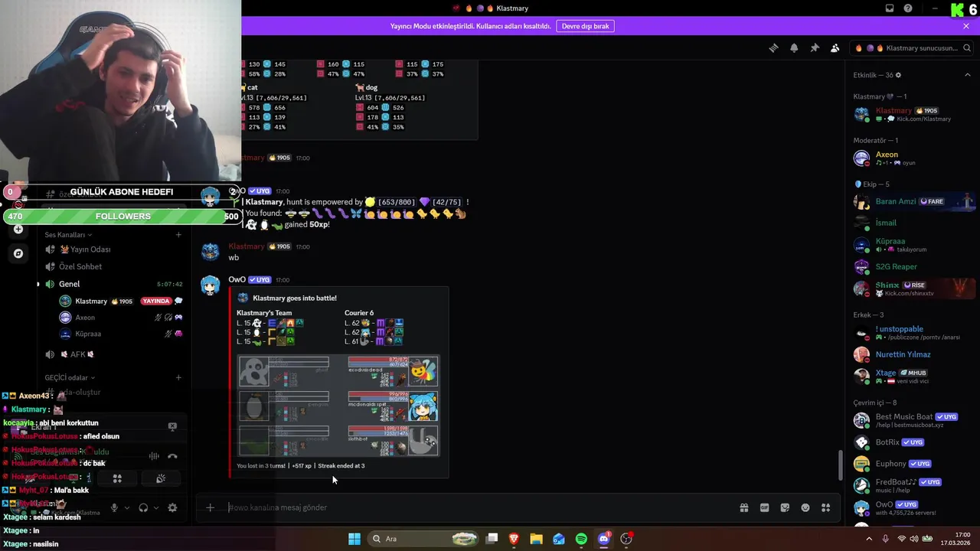Screen dimensions: 980x551
Task: Open microphone options dropdown arrow
Action: (x=127, y=507)
